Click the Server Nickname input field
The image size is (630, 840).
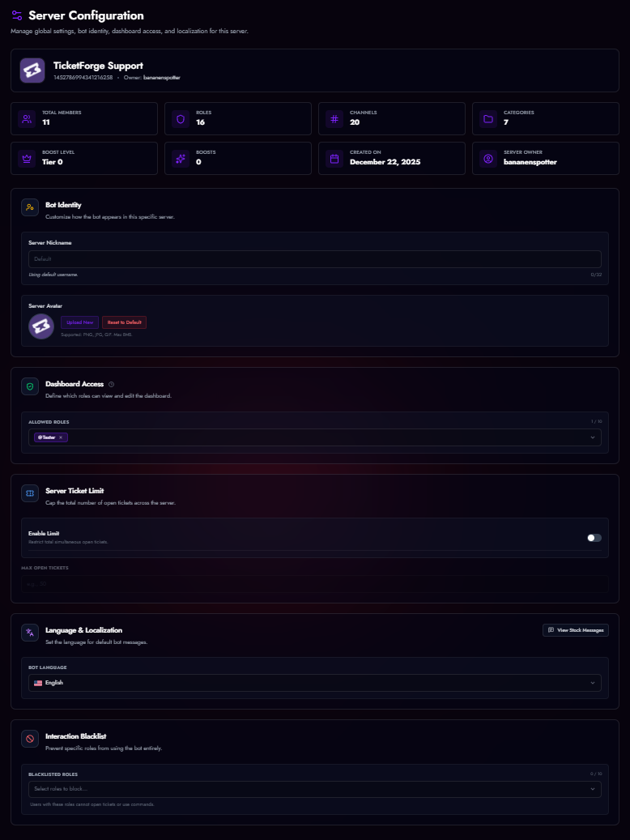click(x=315, y=258)
